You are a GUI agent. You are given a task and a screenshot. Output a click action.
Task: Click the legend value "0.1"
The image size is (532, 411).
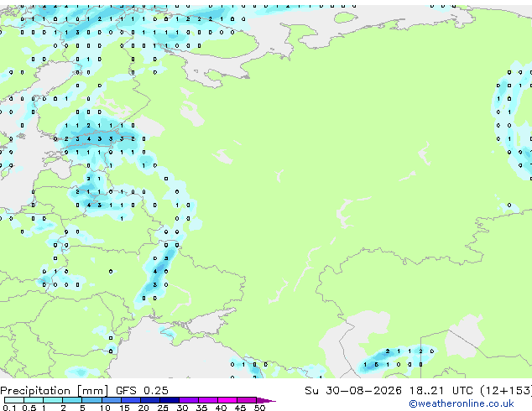click(9, 408)
